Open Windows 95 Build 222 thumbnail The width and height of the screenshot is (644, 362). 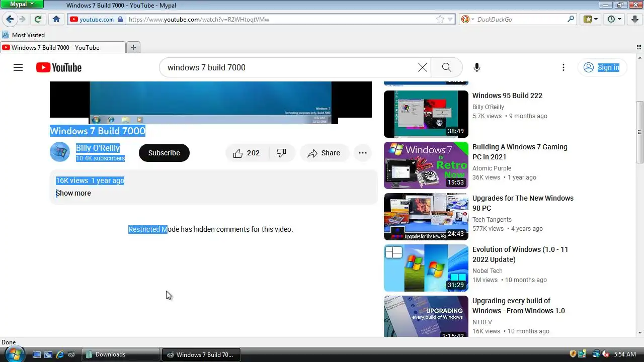(426, 114)
